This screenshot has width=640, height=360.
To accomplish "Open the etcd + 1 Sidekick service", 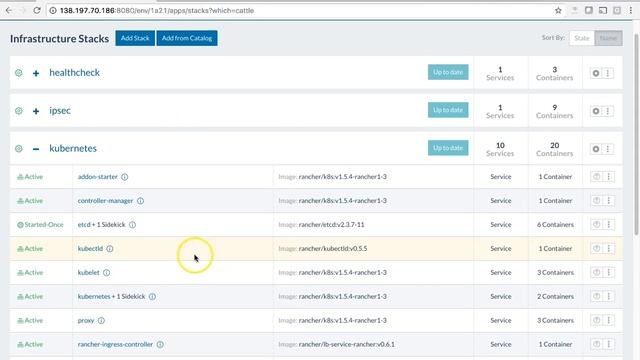I will tap(102, 224).
